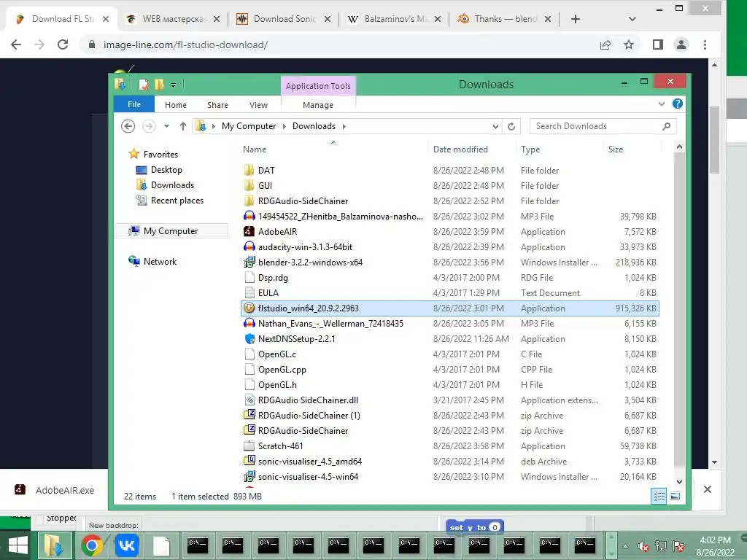The height and width of the screenshot is (560, 747).
Task: Close the Chrome downloads bar
Action: 708,489
